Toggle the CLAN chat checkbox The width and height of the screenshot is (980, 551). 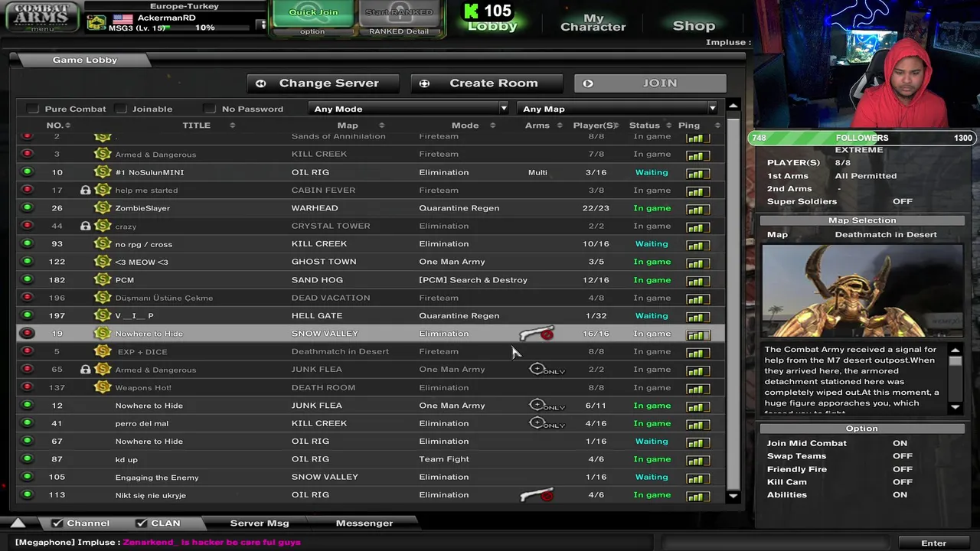click(141, 523)
